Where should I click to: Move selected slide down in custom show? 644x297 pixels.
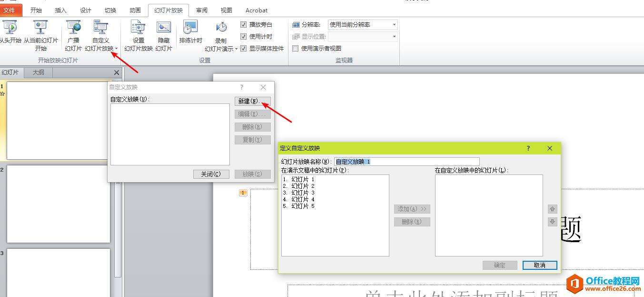tap(552, 222)
